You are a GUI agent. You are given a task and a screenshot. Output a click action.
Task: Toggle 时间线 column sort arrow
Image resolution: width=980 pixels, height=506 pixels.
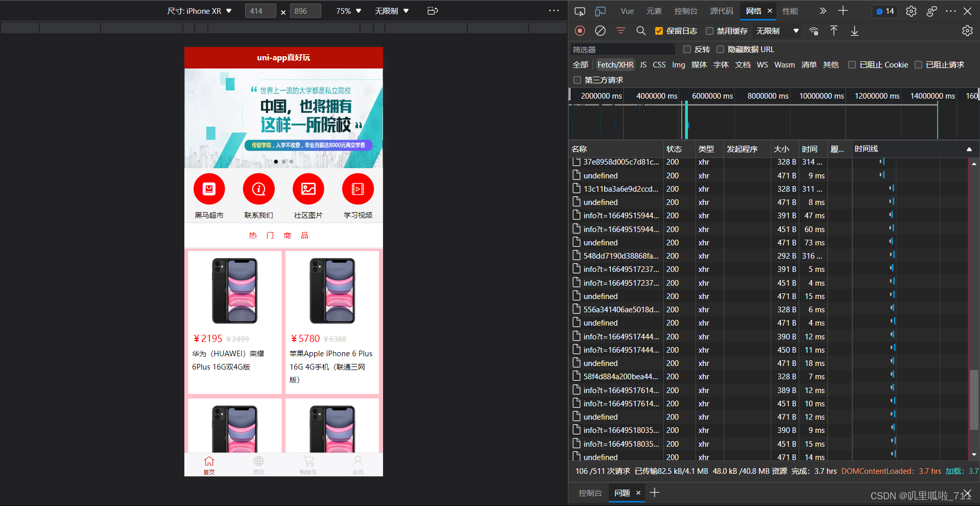coord(969,149)
